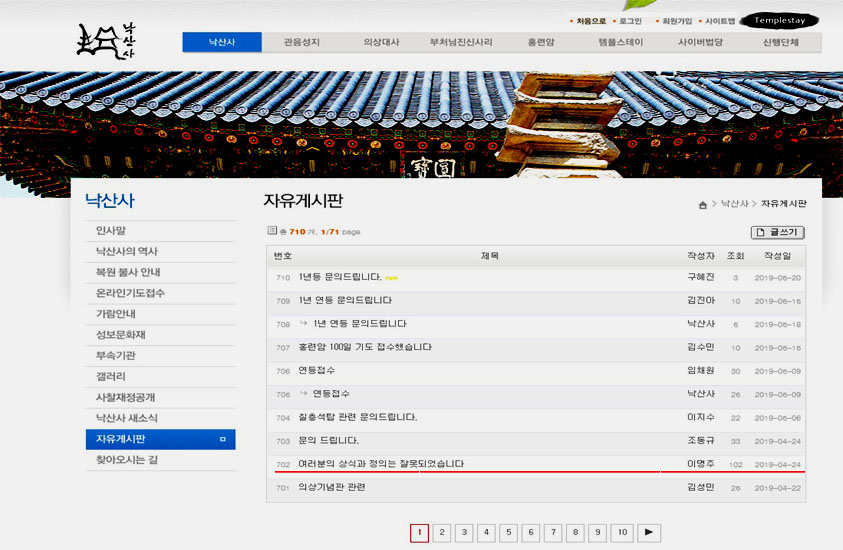Open the 템플스테이 top menu tab
The height and width of the screenshot is (550, 843).
[x=620, y=43]
